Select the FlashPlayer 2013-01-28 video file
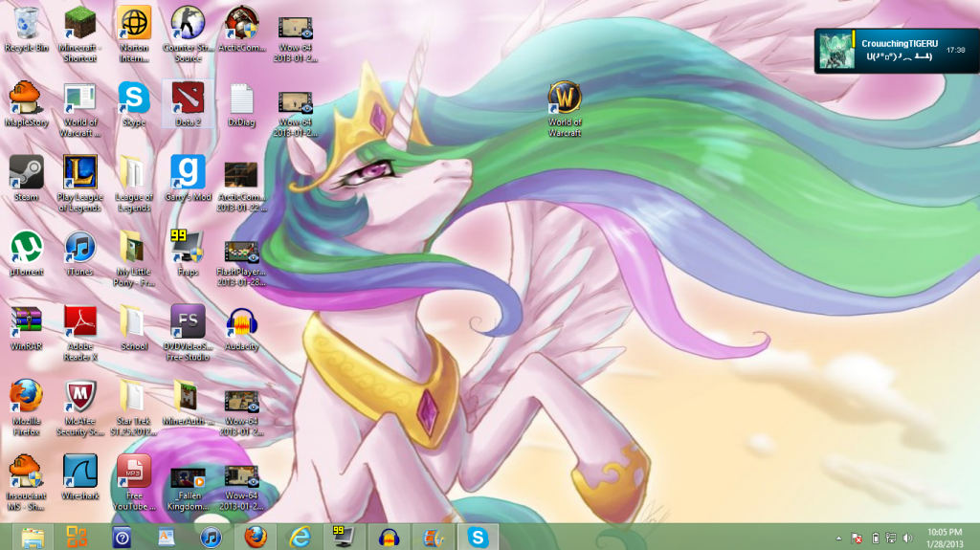Viewport: 980px width, 550px height. (x=241, y=262)
